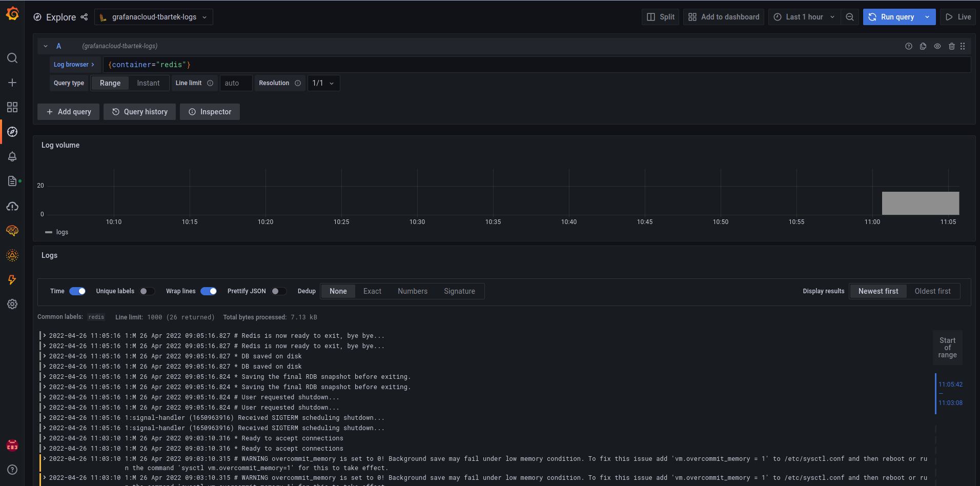Start Live tailing

click(958, 17)
